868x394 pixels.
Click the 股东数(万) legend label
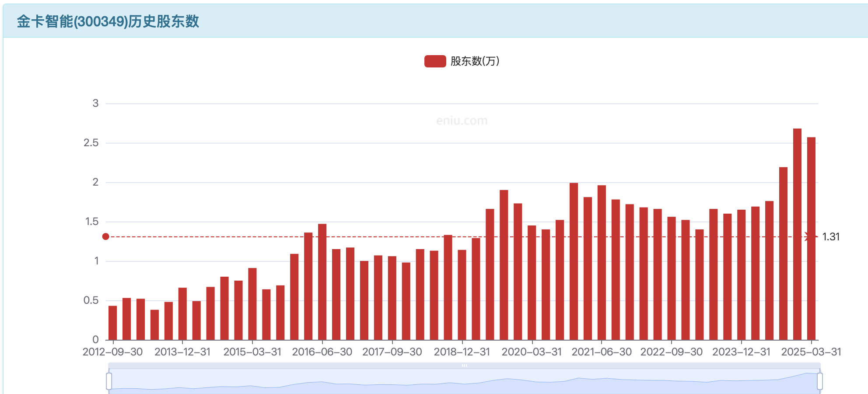click(475, 61)
